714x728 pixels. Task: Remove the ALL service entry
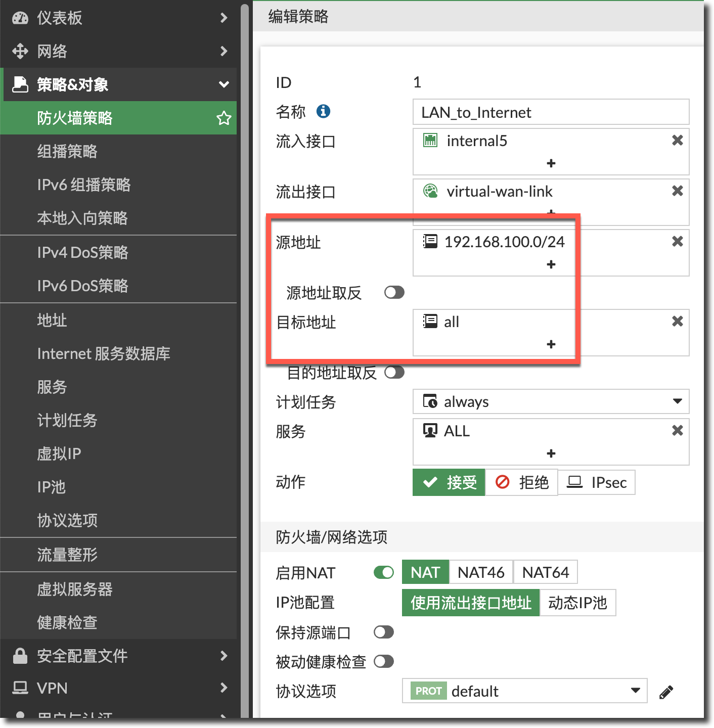click(677, 431)
